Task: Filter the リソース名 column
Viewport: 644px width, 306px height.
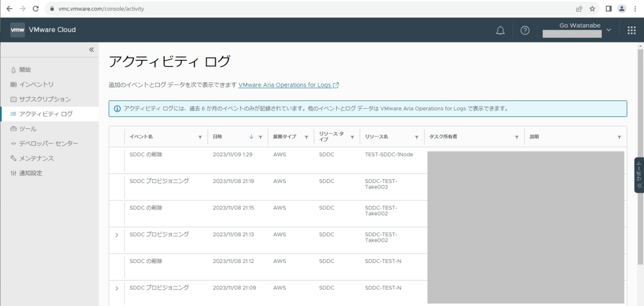Action: [x=416, y=137]
